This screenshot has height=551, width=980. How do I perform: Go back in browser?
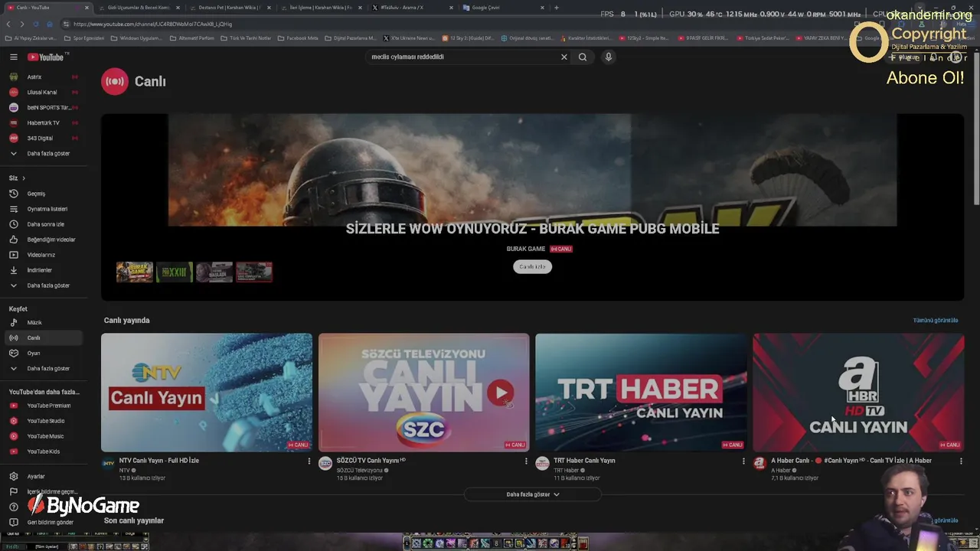(9, 24)
